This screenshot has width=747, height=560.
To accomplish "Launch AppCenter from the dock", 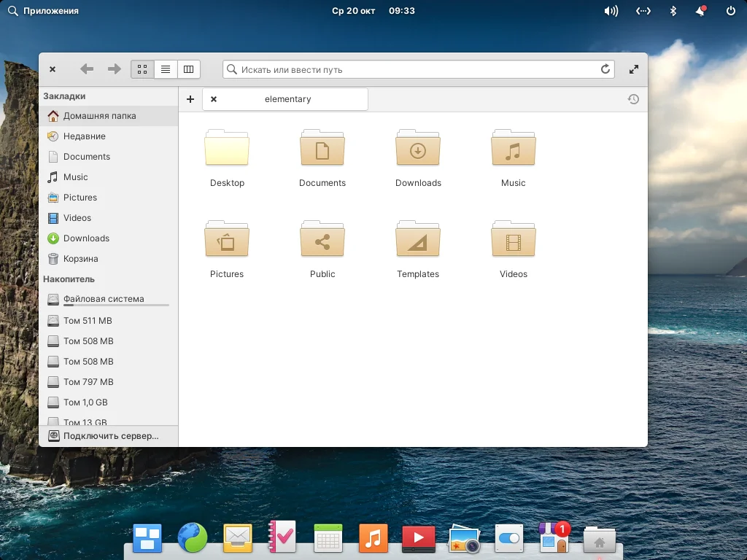I will tap(553, 539).
